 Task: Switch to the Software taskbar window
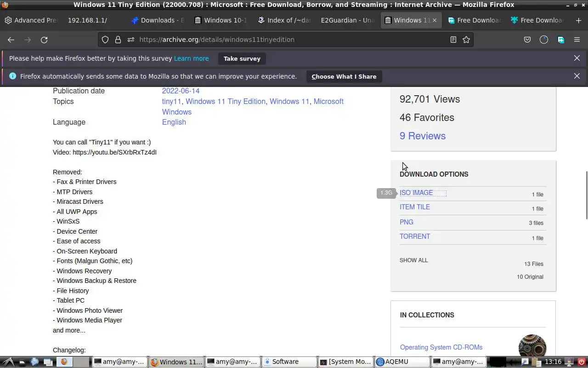point(288,362)
